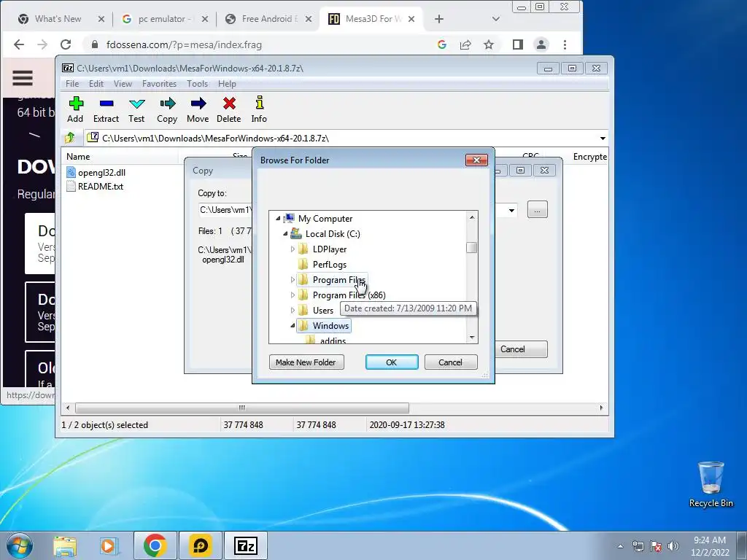747x560 pixels.
Task: Collapse the Local Disk (C:) node
Action: pos(285,234)
